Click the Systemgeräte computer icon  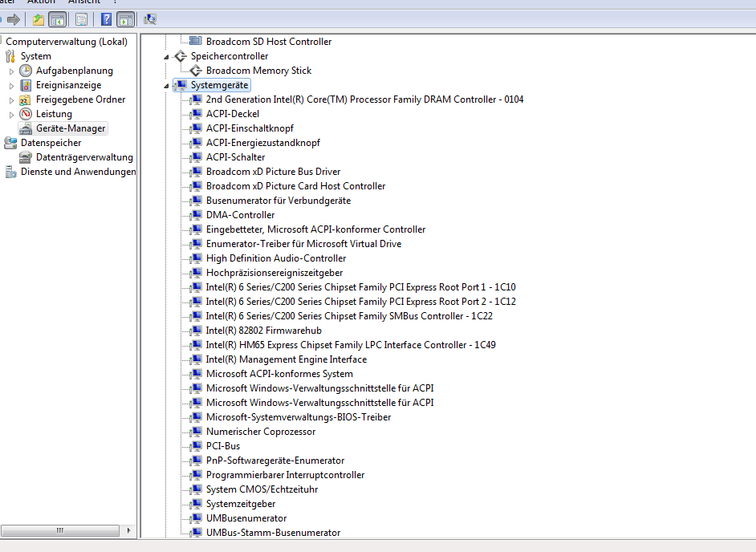coord(181,85)
